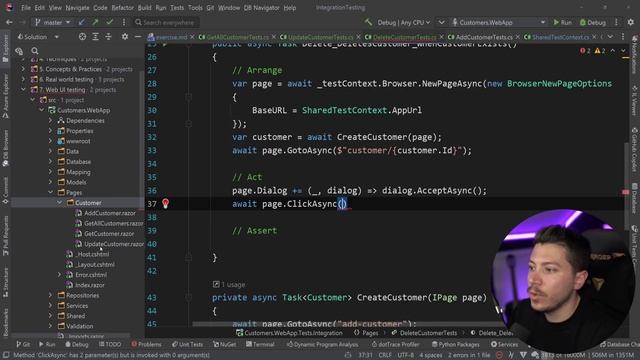640x360 pixels.
Task: Click the red error stripe marker on editor scrollbar
Action: [626, 192]
